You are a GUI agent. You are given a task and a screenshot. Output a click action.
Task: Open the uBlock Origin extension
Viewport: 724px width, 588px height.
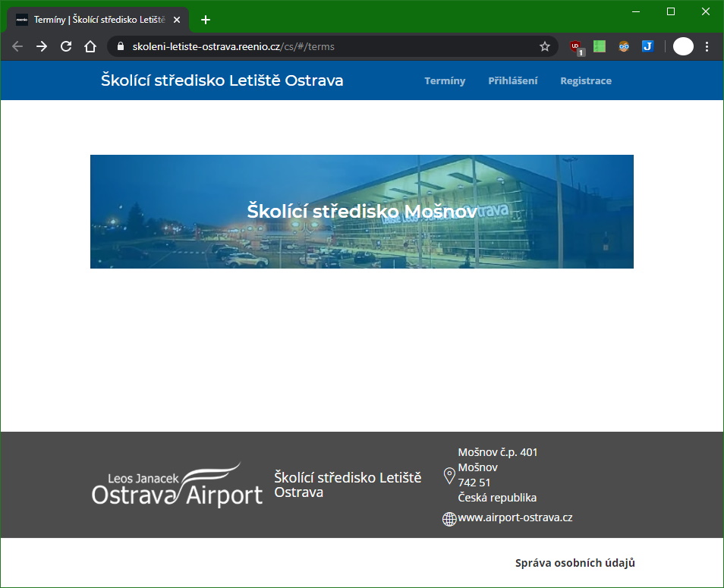576,46
